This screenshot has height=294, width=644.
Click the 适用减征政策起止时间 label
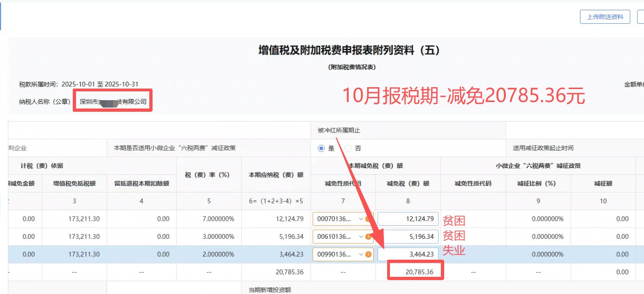pyautogui.click(x=543, y=148)
